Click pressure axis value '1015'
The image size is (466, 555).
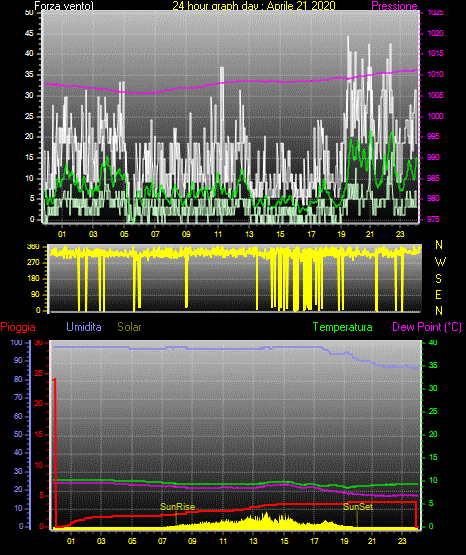coord(436,53)
